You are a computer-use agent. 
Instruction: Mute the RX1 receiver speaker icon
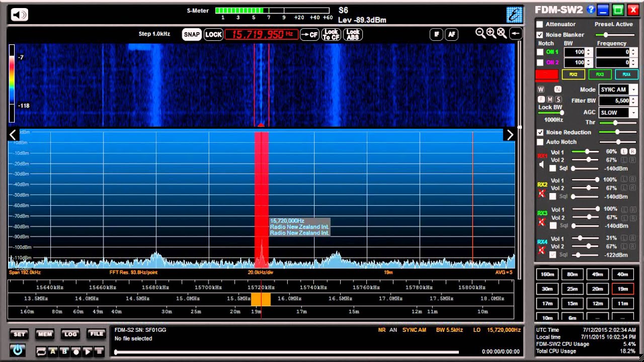click(541, 164)
